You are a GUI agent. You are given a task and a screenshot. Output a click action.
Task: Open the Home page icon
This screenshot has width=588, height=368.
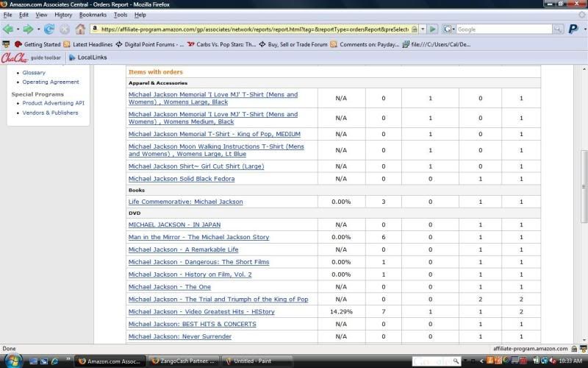(x=80, y=29)
